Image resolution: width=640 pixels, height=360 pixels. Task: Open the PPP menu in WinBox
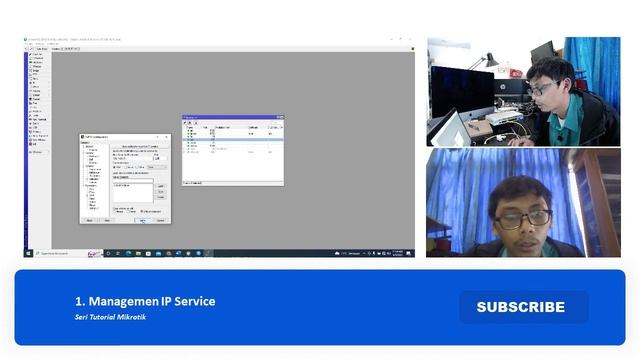tap(38, 74)
